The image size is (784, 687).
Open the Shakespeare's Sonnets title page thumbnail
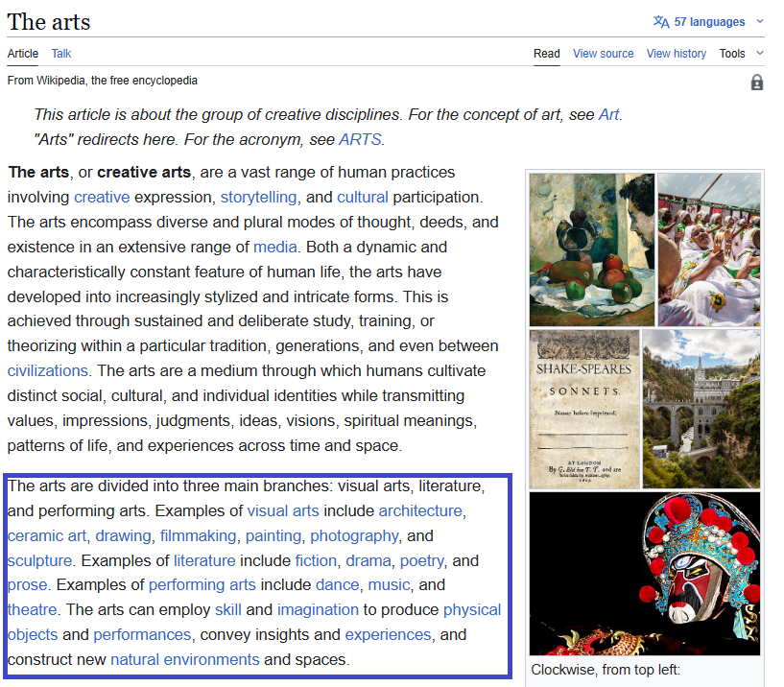point(584,409)
